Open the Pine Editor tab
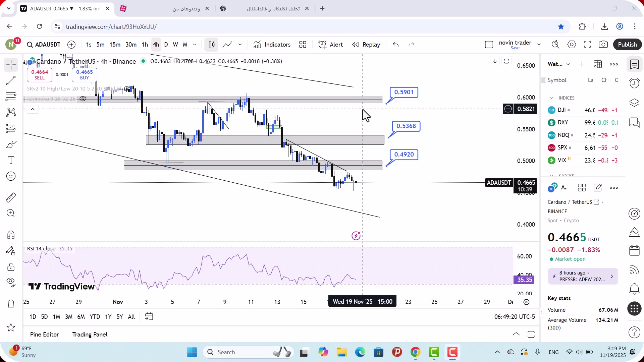 pos(45,335)
